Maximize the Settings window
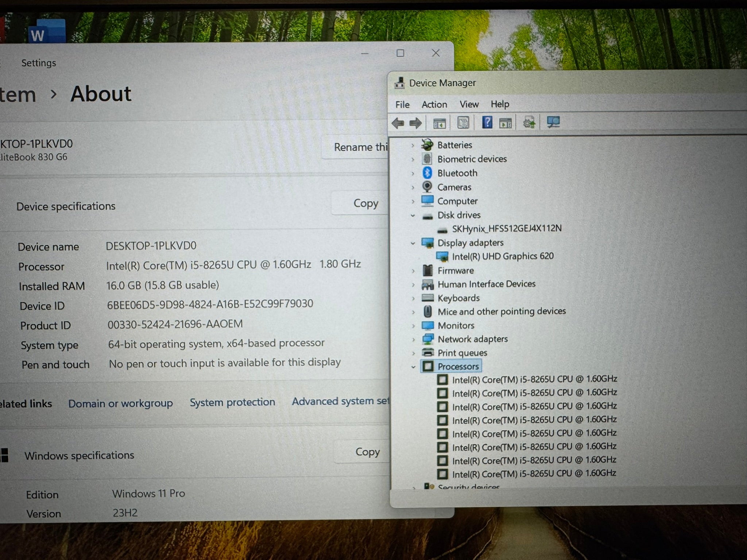The height and width of the screenshot is (560, 747). [x=400, y=53]
